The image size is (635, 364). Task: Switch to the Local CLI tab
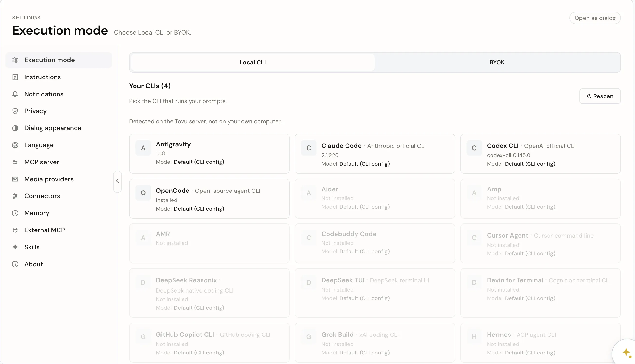tap(252, 62)
